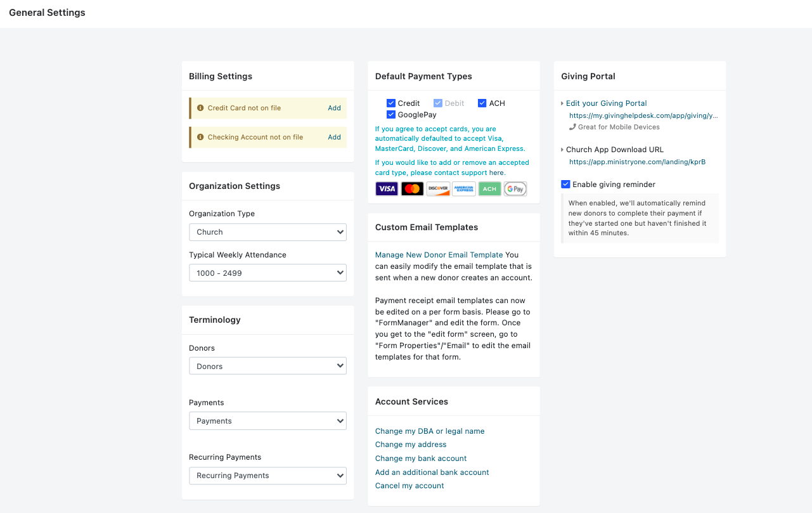812x513 pixels.
Task: Click the American Express card icon
Action: (464, 189)
